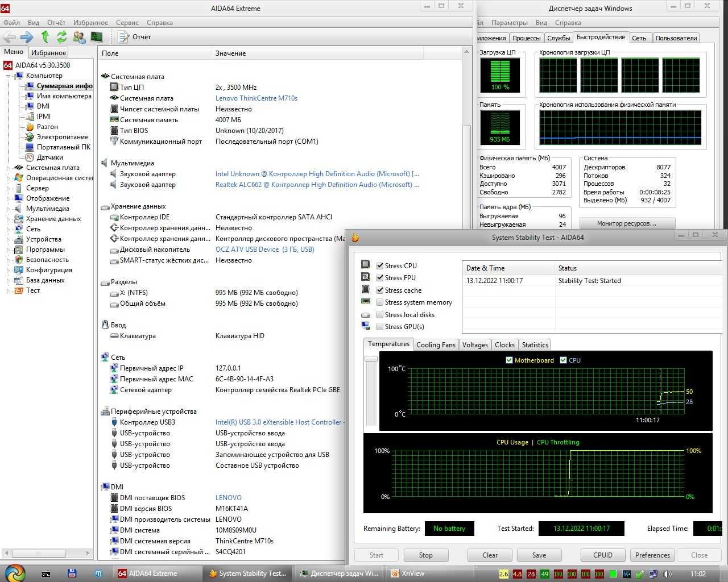Click the AIDA64 list vertical scrollbar thumb
Screen dimensions: 728x582
pos(466,176)
